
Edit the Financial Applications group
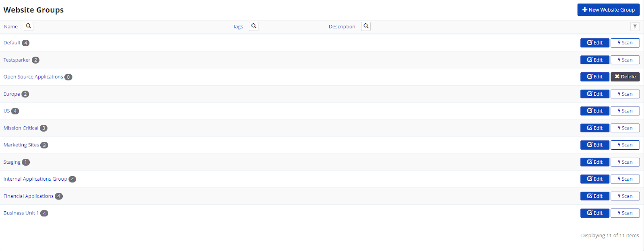tap(595, 196)
